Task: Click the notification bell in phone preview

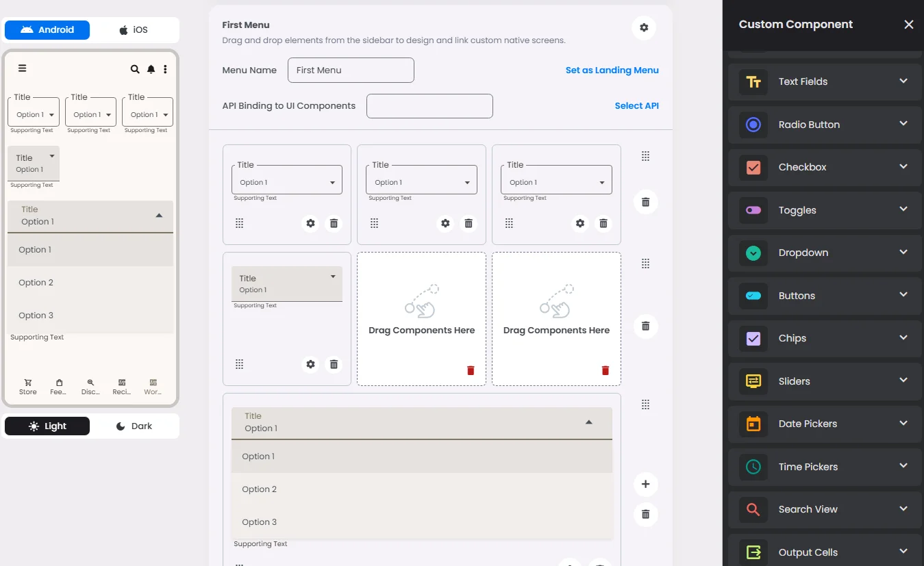Action: [x=151, y=69]
